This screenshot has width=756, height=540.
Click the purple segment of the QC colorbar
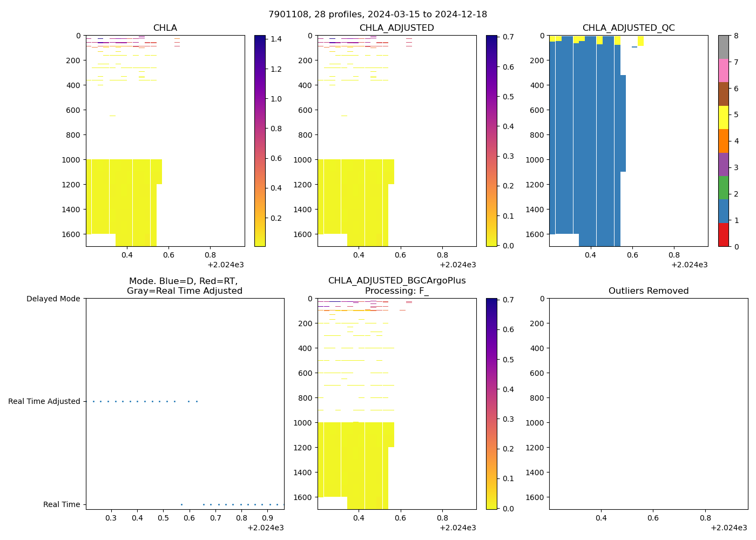(723, 164)
